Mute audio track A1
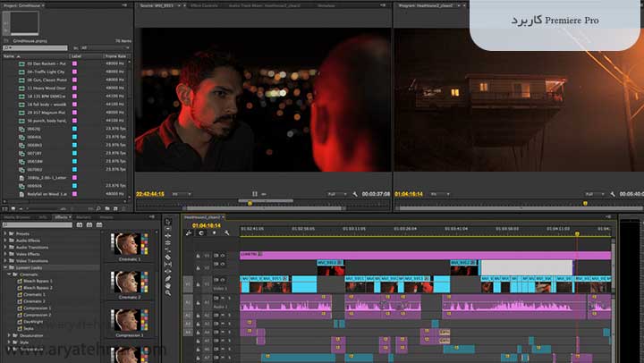This screenshot has width=644, height=363. tap(223, 298)
